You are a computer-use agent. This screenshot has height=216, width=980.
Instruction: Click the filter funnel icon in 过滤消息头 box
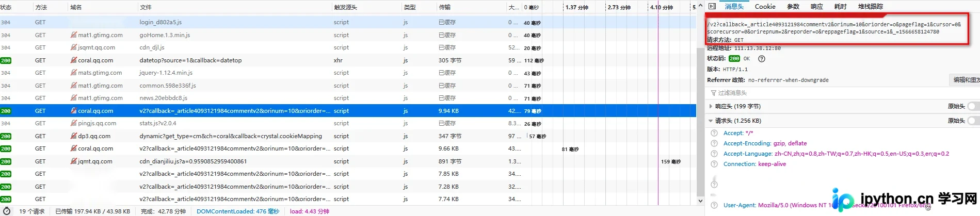coord(714,93)
